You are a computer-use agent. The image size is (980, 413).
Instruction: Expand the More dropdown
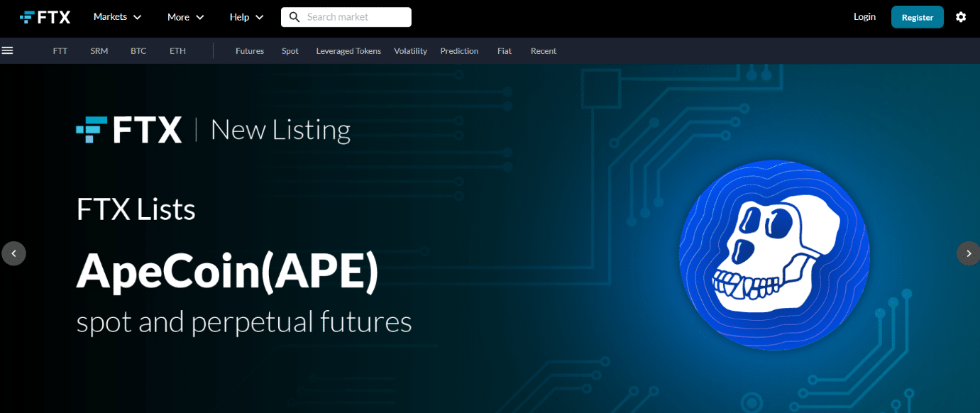[186, 17]
